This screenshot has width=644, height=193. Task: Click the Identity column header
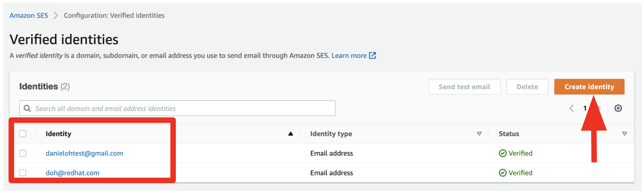point(58,134)
